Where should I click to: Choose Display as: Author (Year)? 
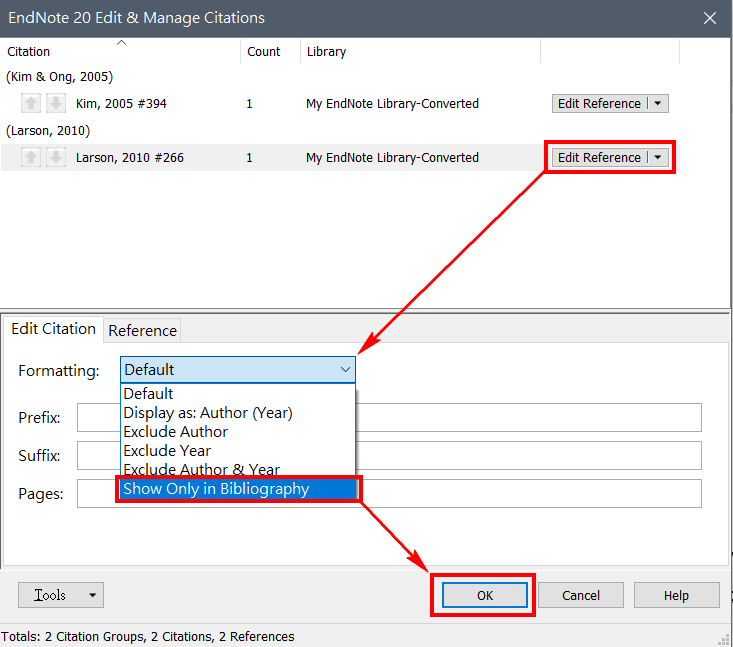tap(238, 413)
